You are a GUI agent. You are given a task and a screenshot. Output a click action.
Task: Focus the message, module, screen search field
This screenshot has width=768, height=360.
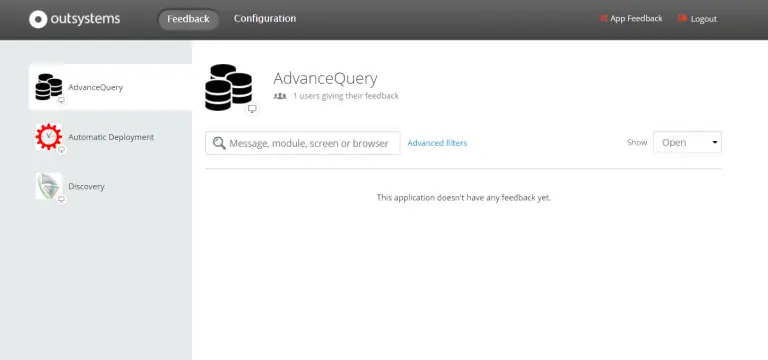pos(303,143)
